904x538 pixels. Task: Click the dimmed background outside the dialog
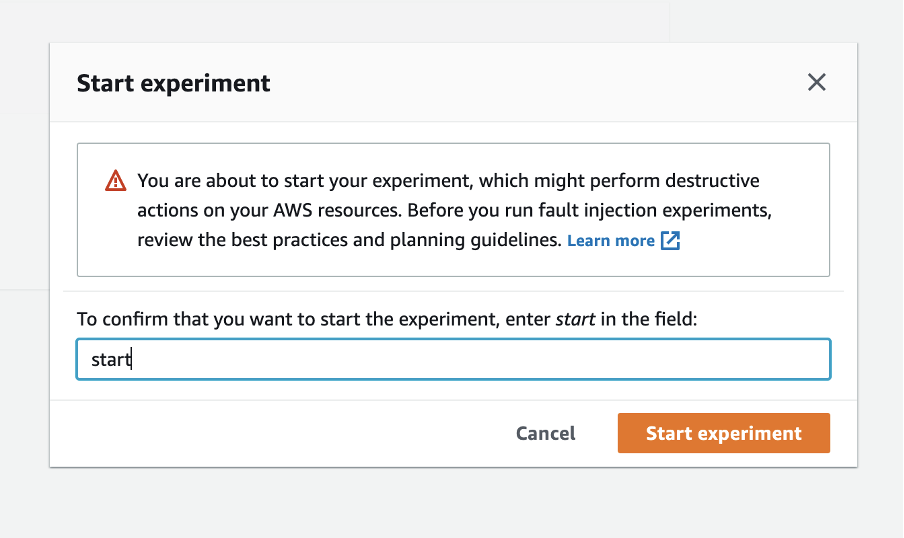pyautogui.click(x=450, y=505)
